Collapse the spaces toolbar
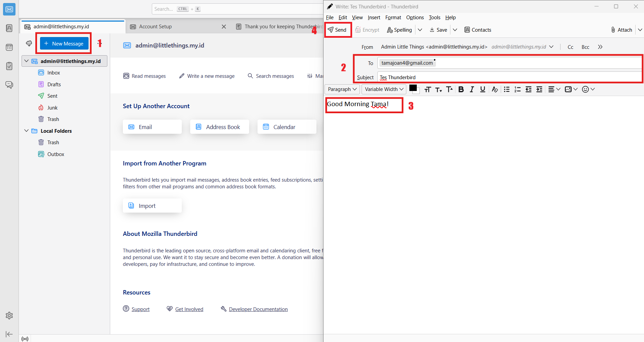 click(x=9, y=334)
